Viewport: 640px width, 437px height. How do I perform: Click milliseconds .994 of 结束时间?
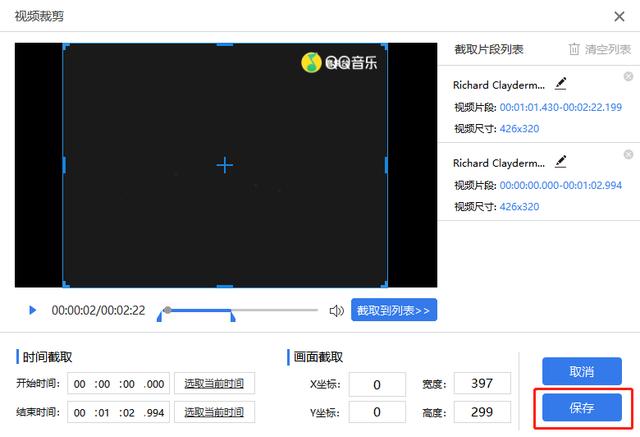pos(154,413)
